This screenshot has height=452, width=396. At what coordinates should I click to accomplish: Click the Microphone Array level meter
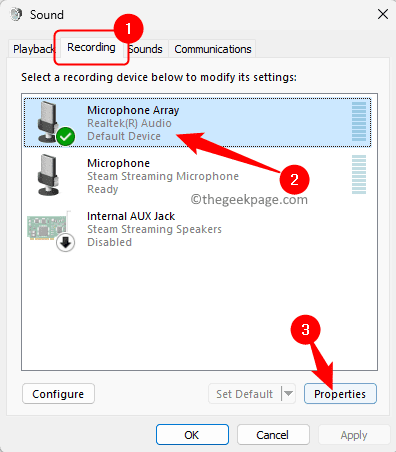[359, 121]
